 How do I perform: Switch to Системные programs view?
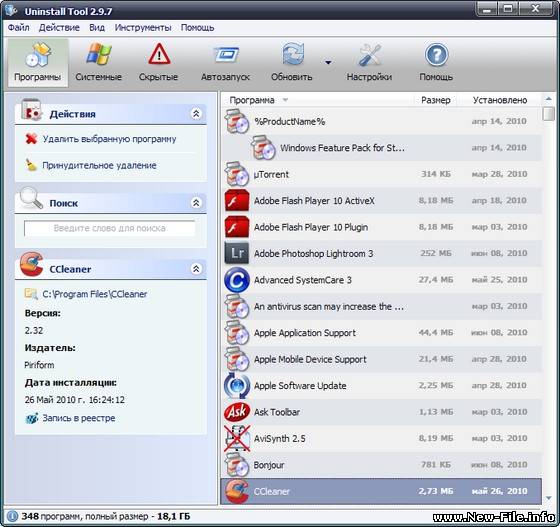98,63
